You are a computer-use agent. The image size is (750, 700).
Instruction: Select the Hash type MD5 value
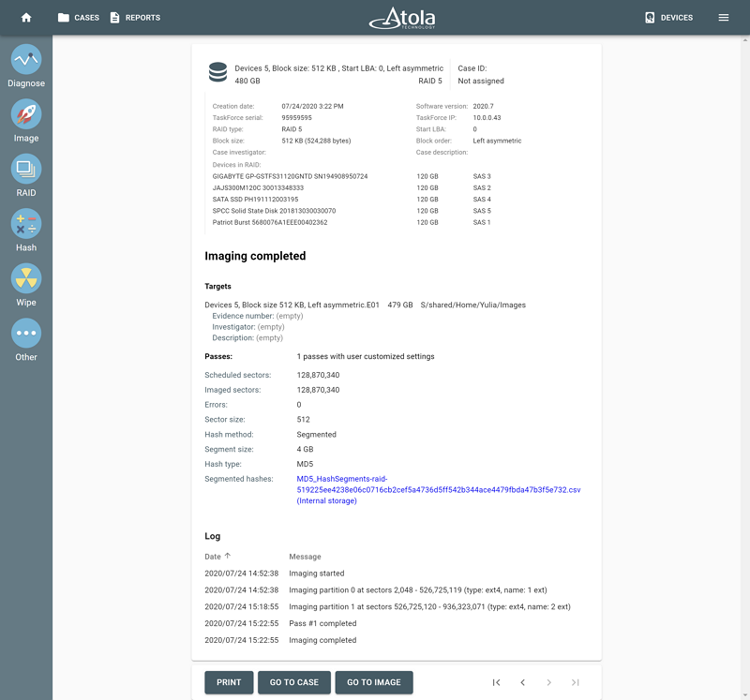click(x=306, y=464)
